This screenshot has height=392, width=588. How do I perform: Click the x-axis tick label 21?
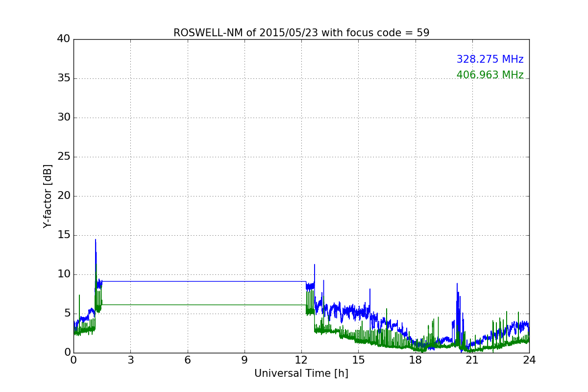(472, 360)
